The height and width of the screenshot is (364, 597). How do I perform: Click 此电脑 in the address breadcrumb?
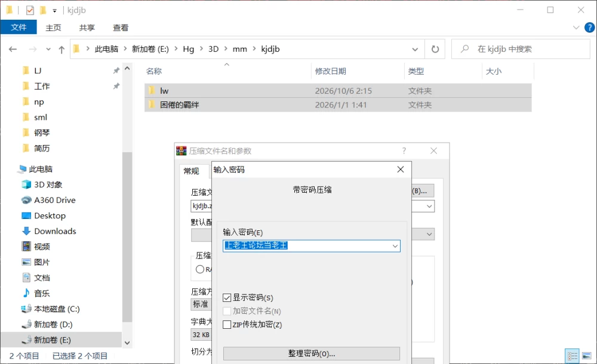[106, 49]
